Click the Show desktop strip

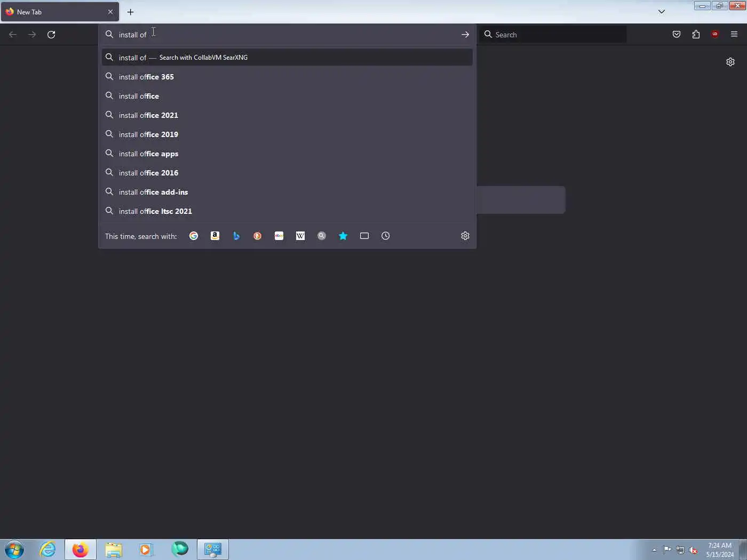pos(743,549)
